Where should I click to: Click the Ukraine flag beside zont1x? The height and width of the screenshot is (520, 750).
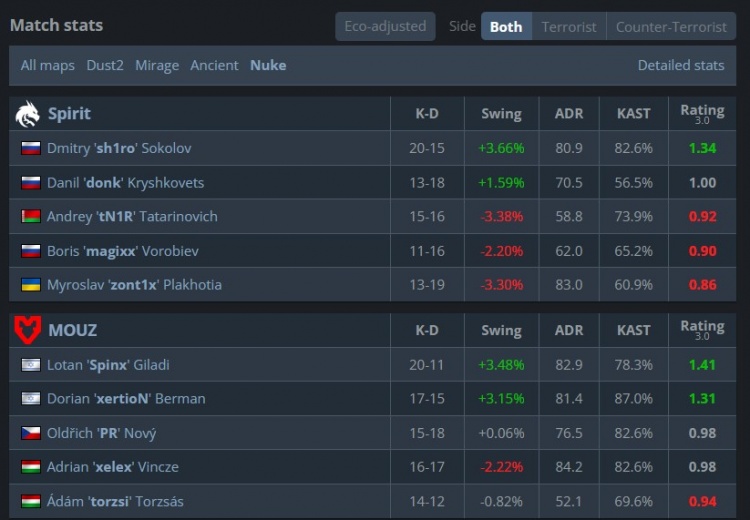coord(31,285)
